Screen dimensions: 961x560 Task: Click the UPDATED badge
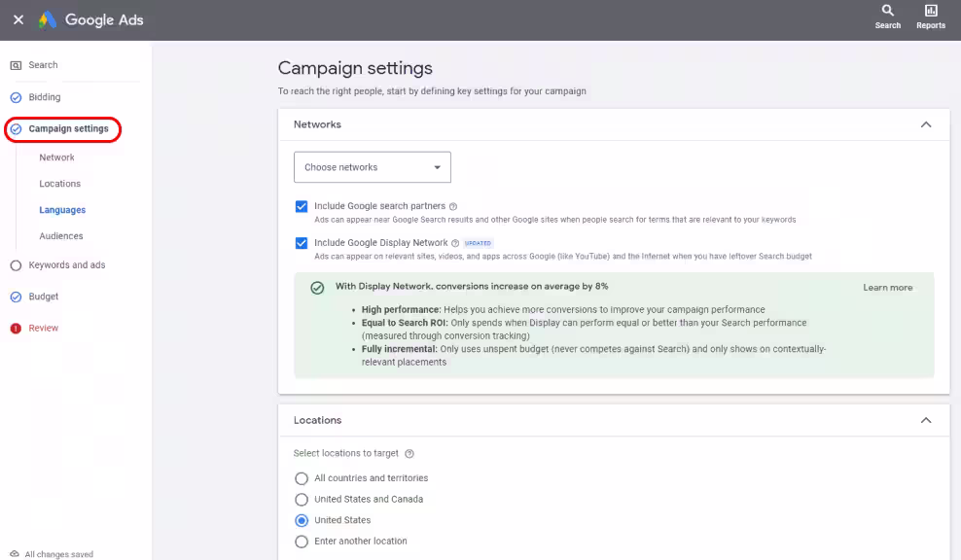coord(478,243)
